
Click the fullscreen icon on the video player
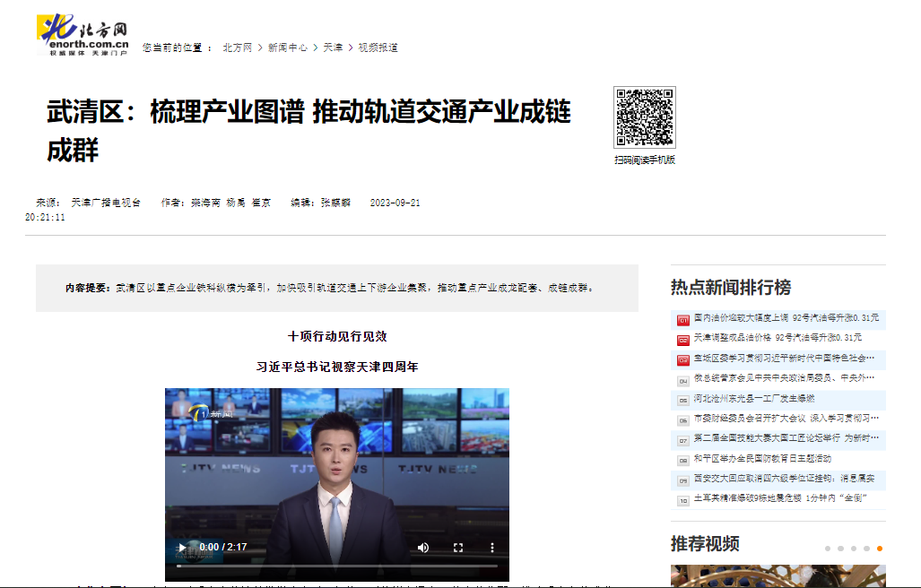460,545
